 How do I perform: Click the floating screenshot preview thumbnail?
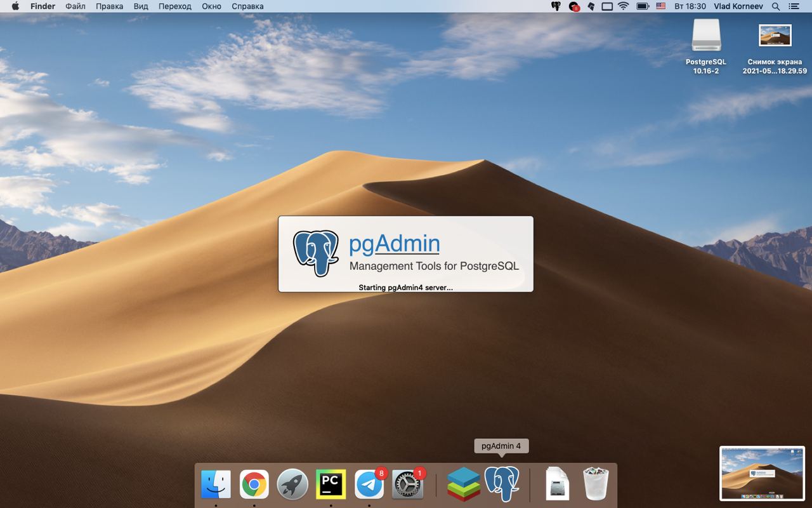(x=762, y=473)
